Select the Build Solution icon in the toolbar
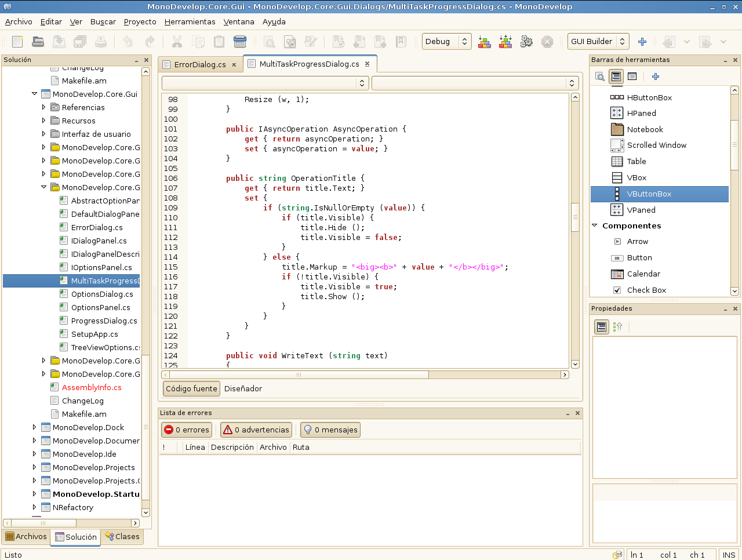742x560 pixels. pyautogui.click(x=484, y=41)
